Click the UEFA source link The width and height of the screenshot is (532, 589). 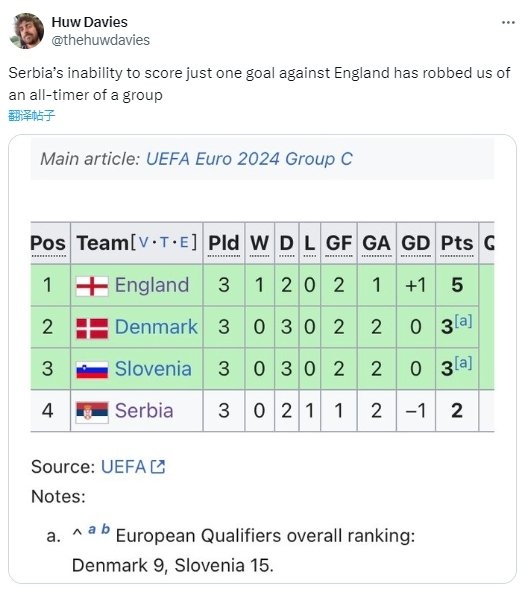[x=123, y=467]
